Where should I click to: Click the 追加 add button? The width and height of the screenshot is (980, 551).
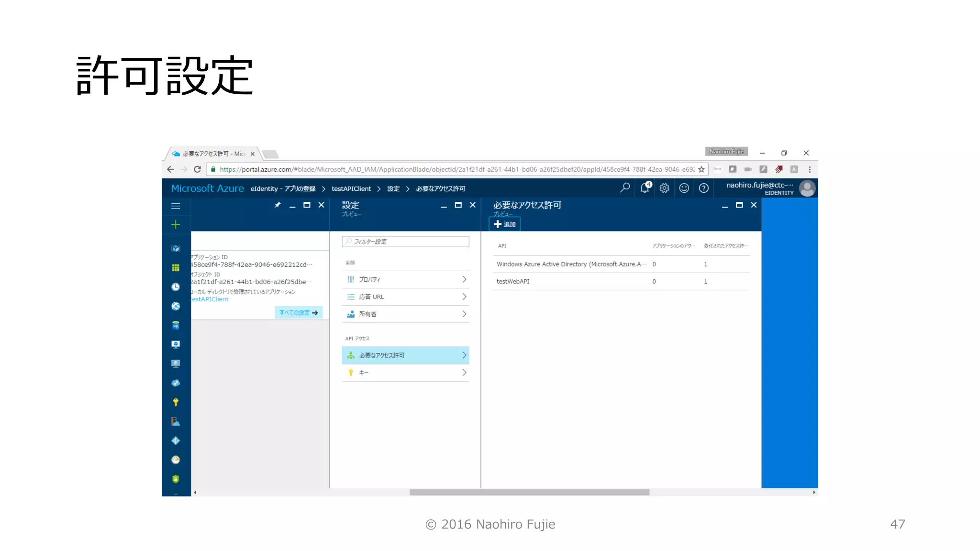505,224
